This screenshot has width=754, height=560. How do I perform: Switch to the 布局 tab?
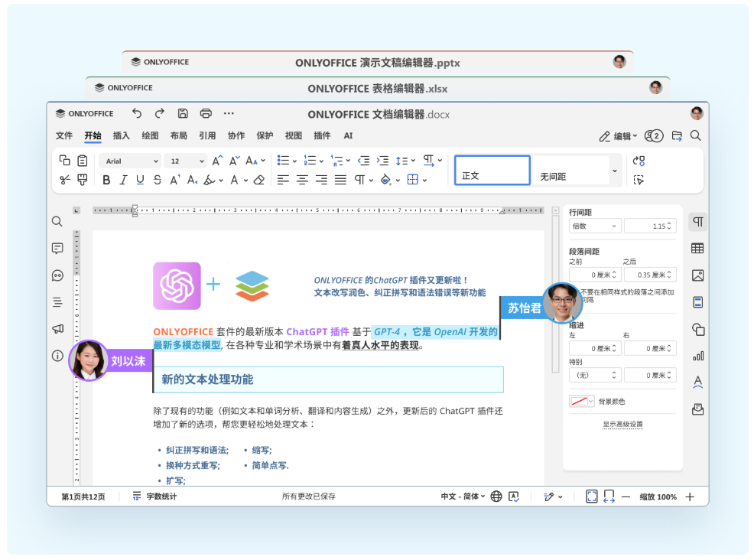tap(178, 135)
